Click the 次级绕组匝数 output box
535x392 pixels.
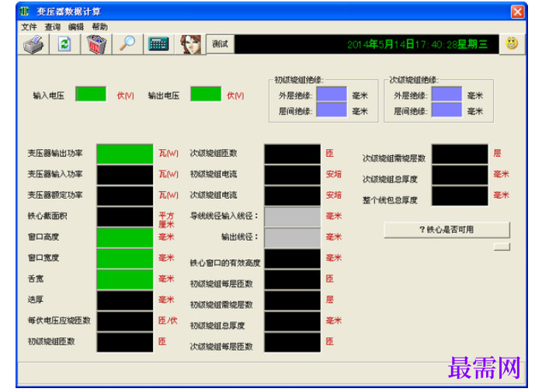pos(293,154)
